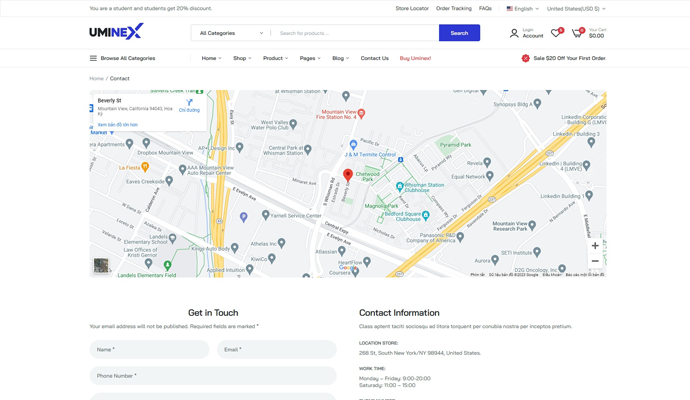Open the shopping cart icon
The height and width of the screenshot is (400, 690).
pos(577,33)
